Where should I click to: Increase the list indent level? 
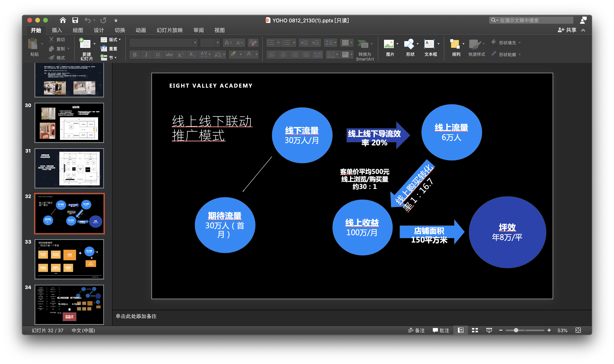315,43
